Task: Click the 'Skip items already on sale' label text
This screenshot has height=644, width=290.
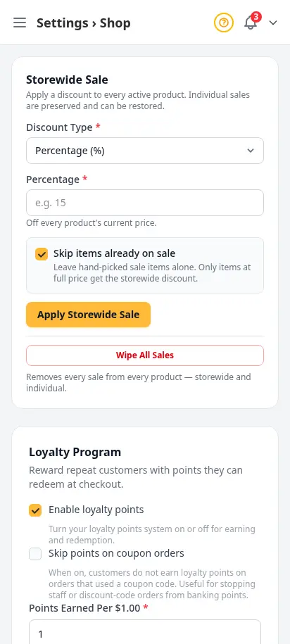Action: pos(114,253)
